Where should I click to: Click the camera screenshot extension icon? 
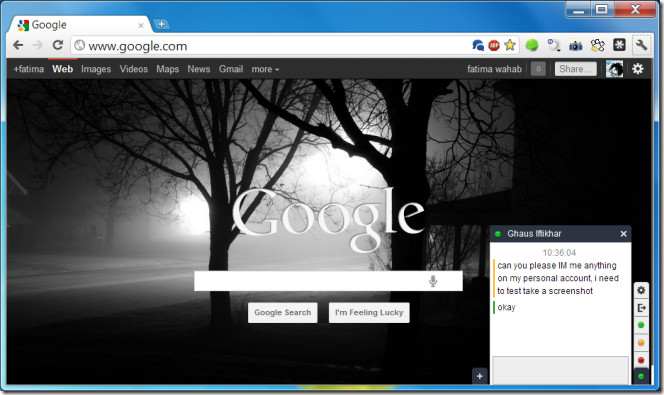(x=575, y=45)
